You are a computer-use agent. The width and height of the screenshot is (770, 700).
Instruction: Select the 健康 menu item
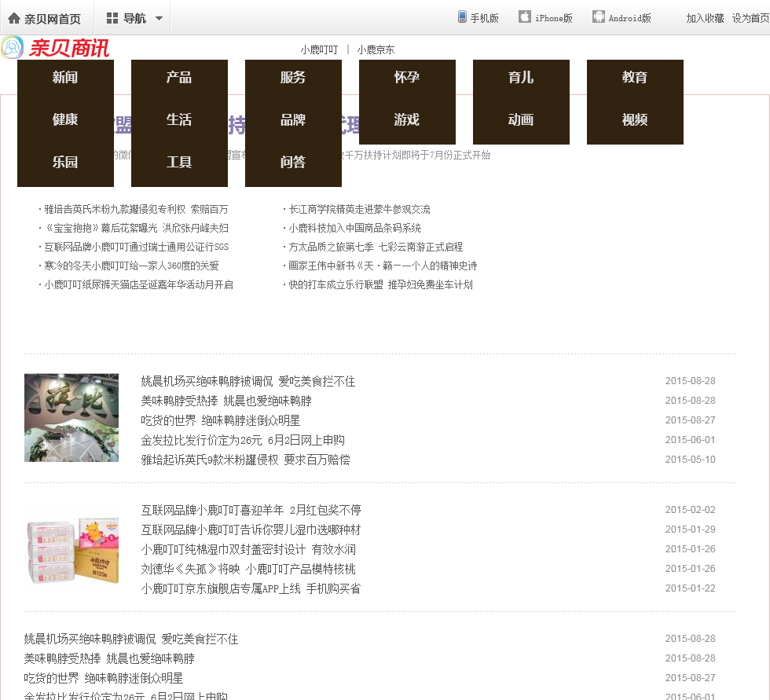point(65,119)
